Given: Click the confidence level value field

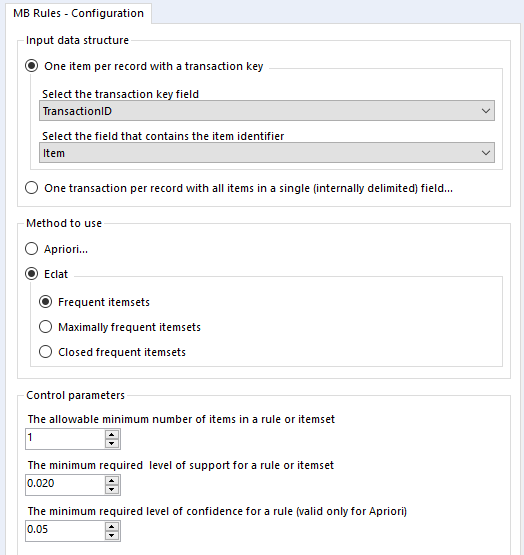Looking at the screenshot, I should pyautogui.click(x=65, y=531).
